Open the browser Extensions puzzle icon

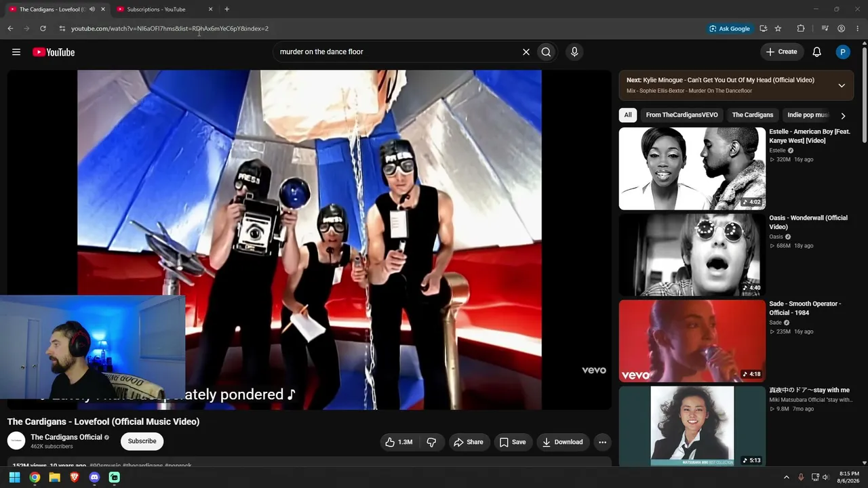(801, 28)
